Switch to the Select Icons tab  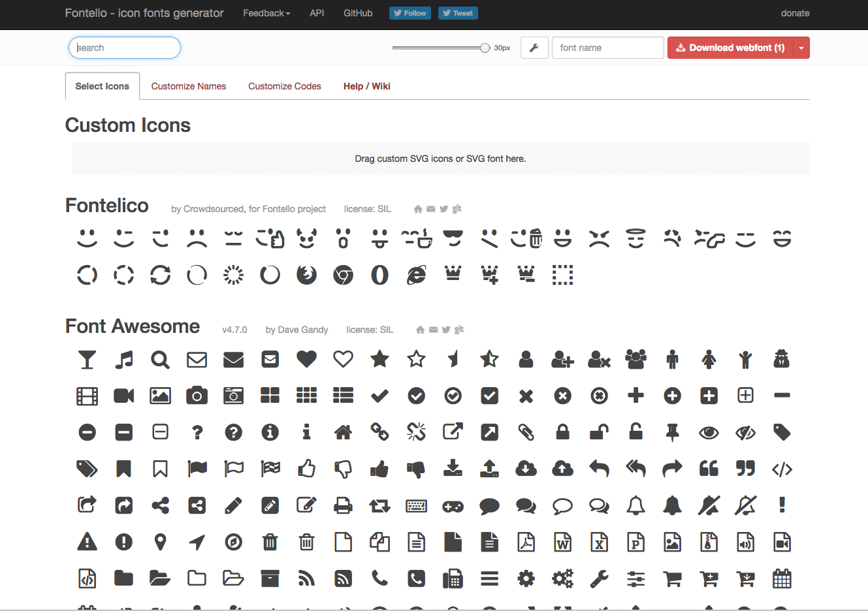coord(102,86)
